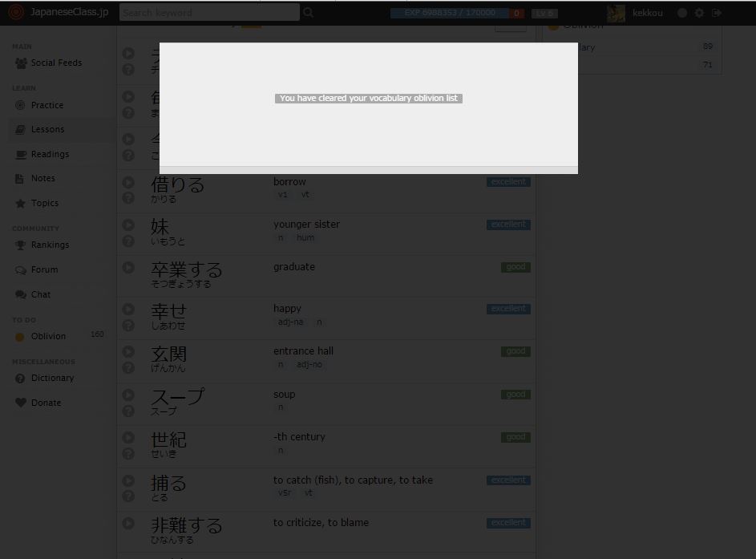Click the Search keyword field
This screenshot has height=559, width=756.
[x=208, y=13]
